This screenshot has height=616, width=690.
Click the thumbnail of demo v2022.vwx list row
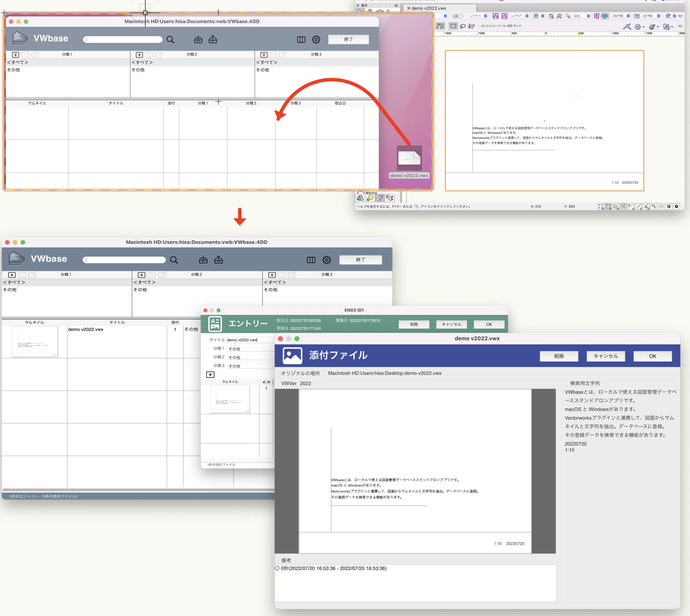(x=35, y=342)
